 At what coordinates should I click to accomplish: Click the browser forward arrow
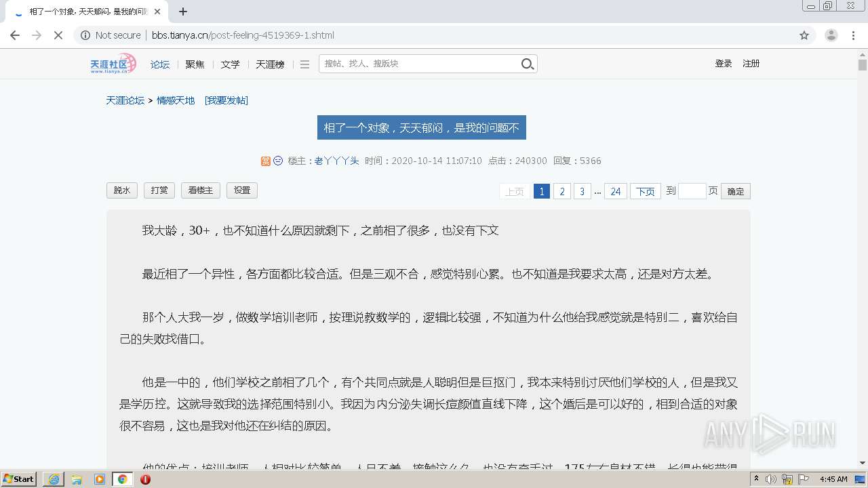[37, 35]
